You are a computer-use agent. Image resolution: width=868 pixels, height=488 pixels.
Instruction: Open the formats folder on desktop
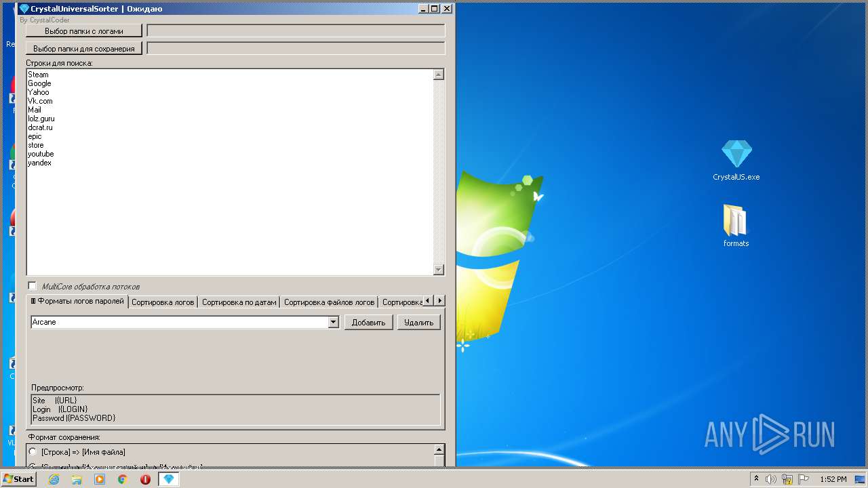[736, 226]
